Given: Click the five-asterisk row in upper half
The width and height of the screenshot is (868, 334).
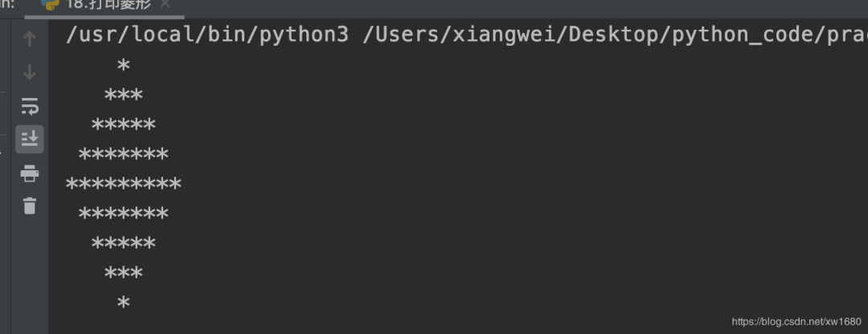Looking at the screenshot, I should pos(123,125).
